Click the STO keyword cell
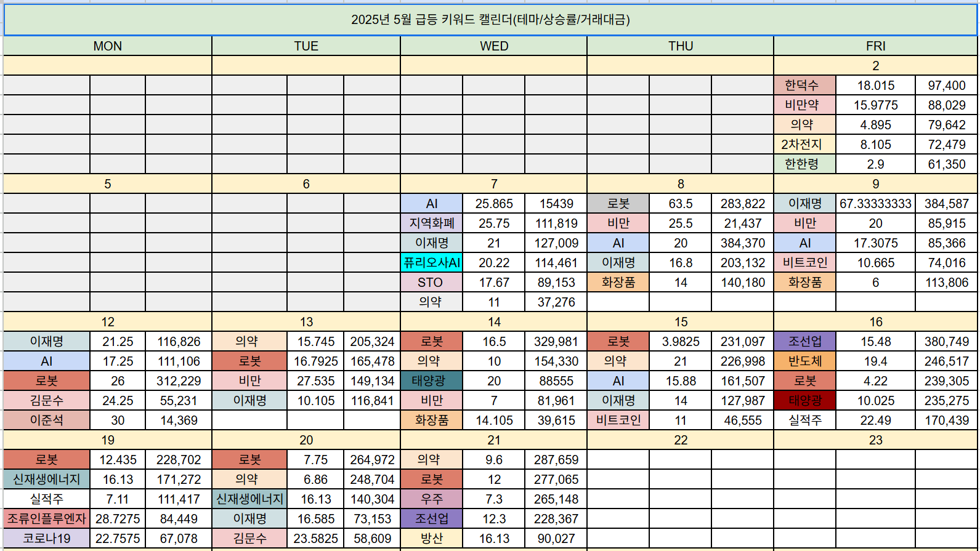Image resolution: width=980 pixels, height=551 pixels. [432, 283]
